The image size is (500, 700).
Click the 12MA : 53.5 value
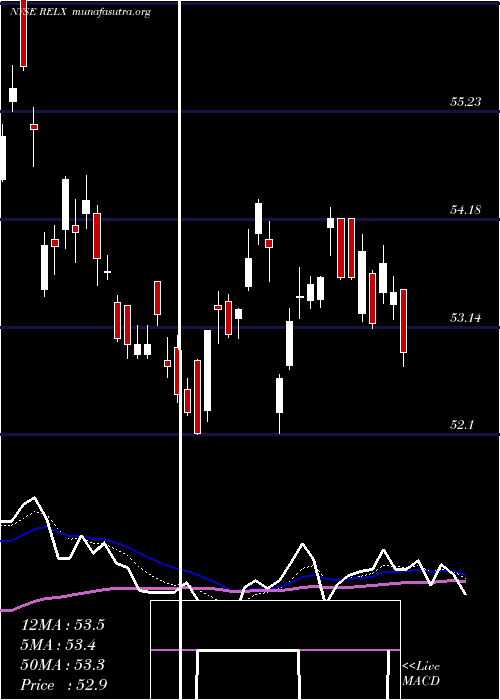tap(62, 625)
